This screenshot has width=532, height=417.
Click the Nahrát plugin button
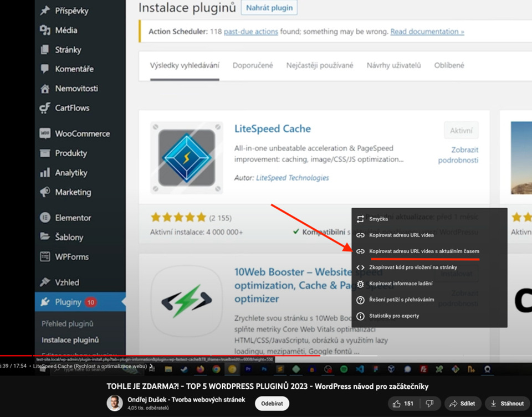pos(269,8)
